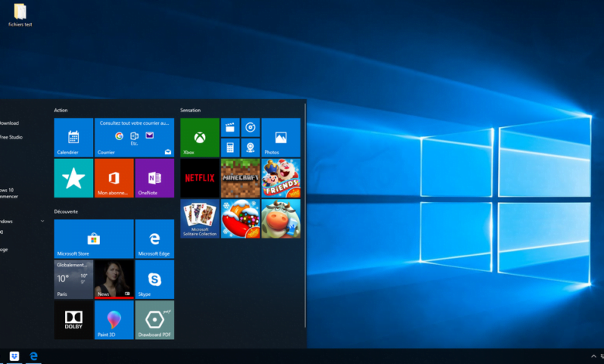The image size is (604, 364).
Task: Open the Films clapperboard small tile
Action: (x=230, y=128)
